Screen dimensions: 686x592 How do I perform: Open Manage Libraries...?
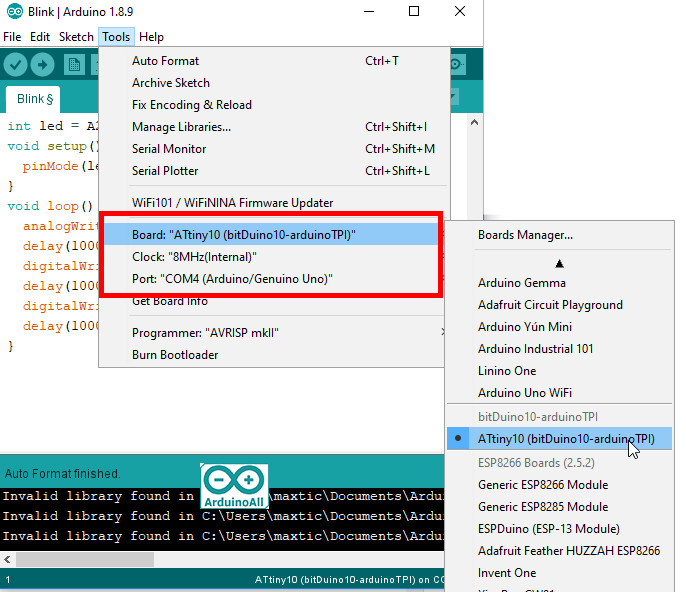[275, 127]
